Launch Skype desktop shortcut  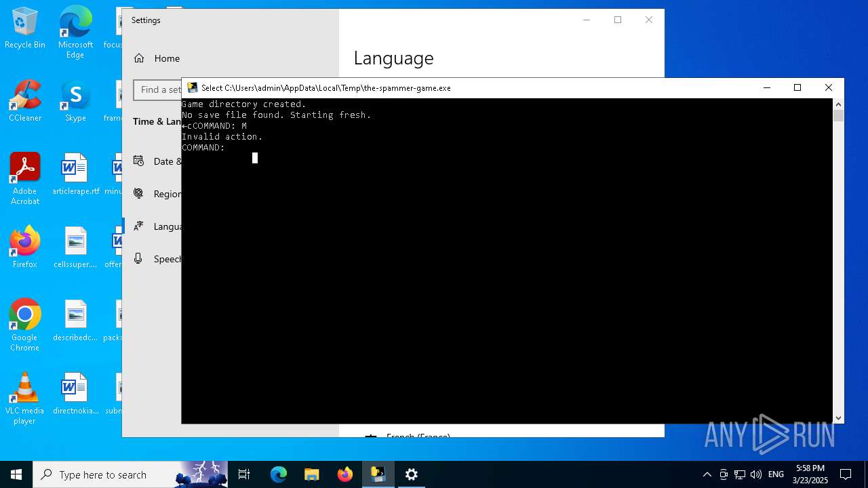click(x=75, y=102)
